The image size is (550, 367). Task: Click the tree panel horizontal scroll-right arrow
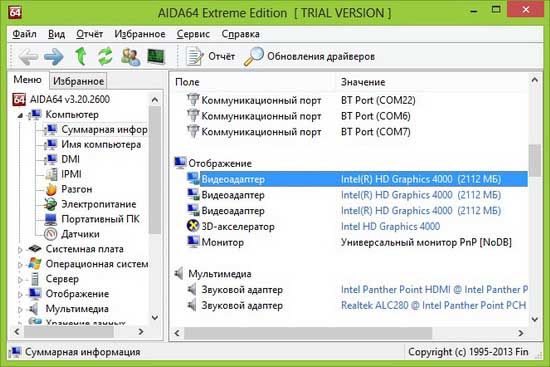click(x=141, y=332)
